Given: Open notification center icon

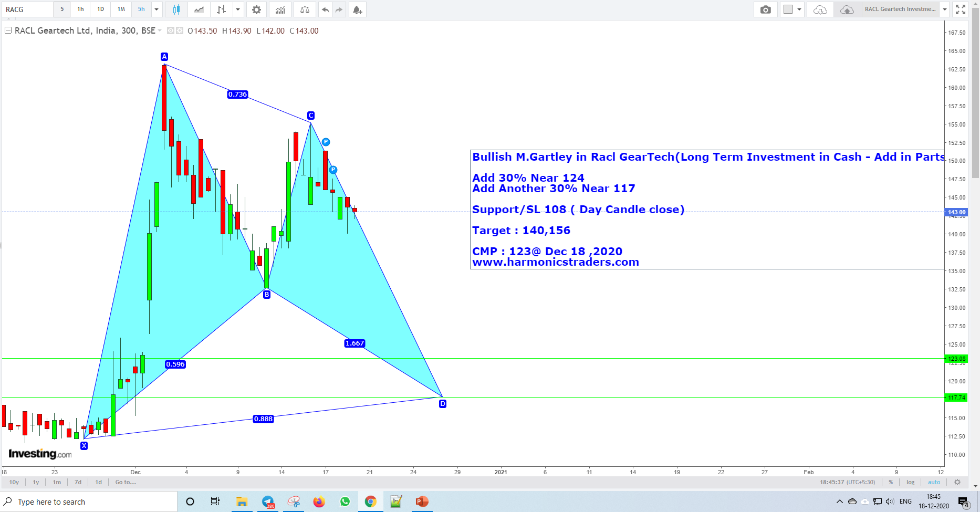Looking at the screenshot, I should point(963,502).
